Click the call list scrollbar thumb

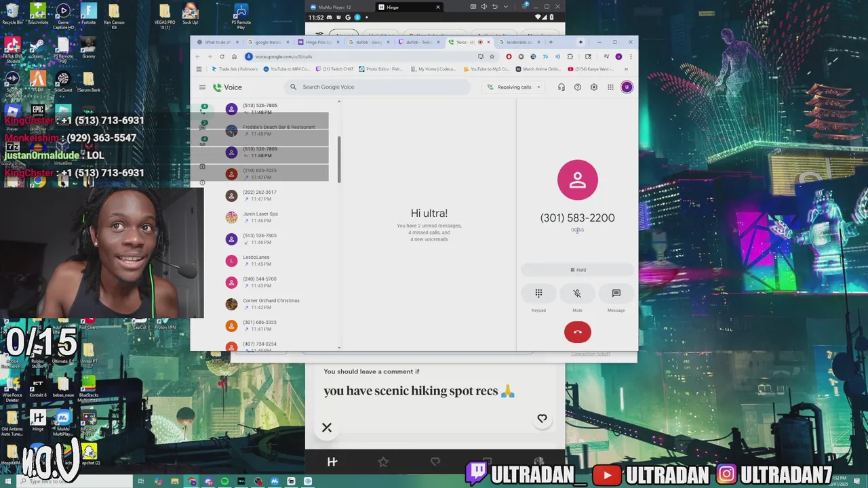pyautogui.click(x=338, y=159)
